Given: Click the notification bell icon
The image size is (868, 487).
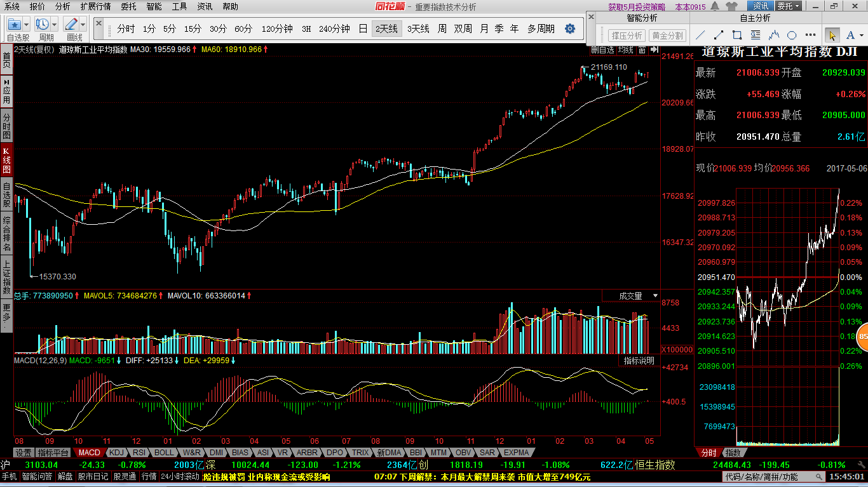Looking at the screenshot, I should click(x=715, y=6).
